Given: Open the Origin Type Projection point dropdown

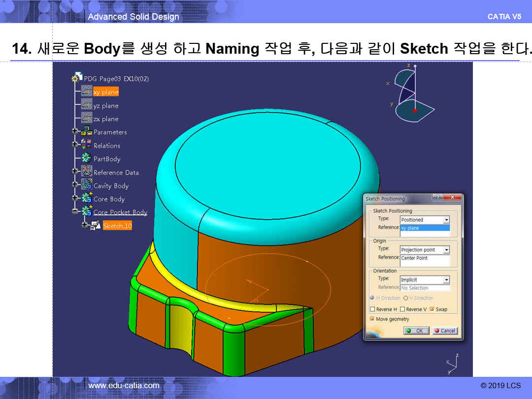Looking at the screenshot, I should coord(446,250).
